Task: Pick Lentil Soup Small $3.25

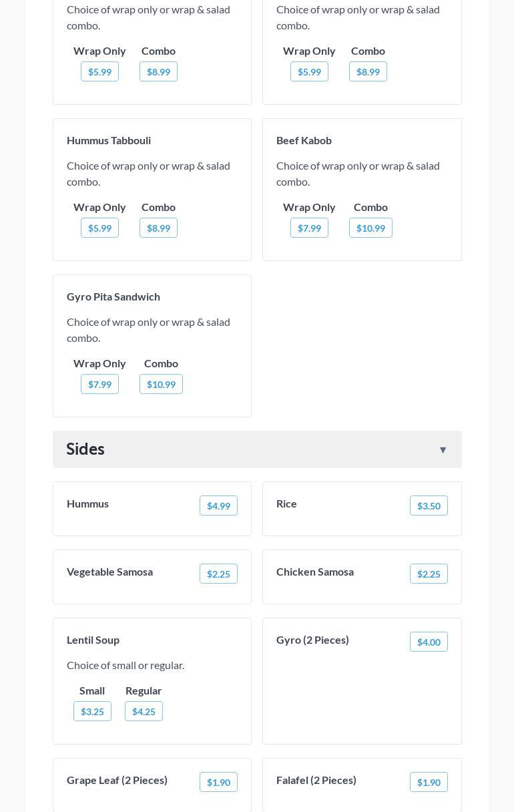Action: pos(92,711)
